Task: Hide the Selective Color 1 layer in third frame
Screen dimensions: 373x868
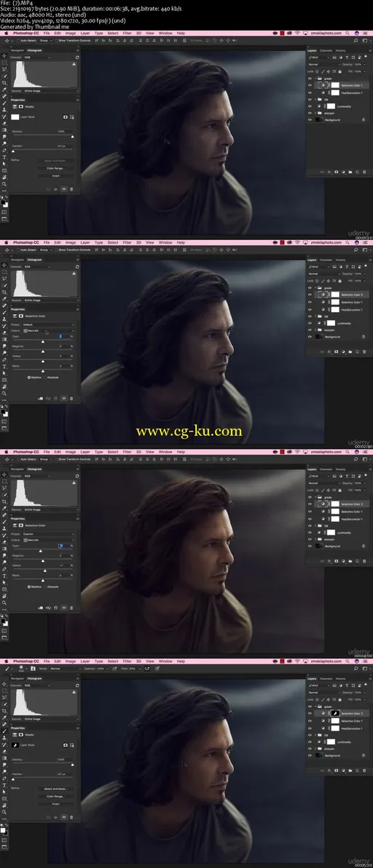Action: (310, 511)
